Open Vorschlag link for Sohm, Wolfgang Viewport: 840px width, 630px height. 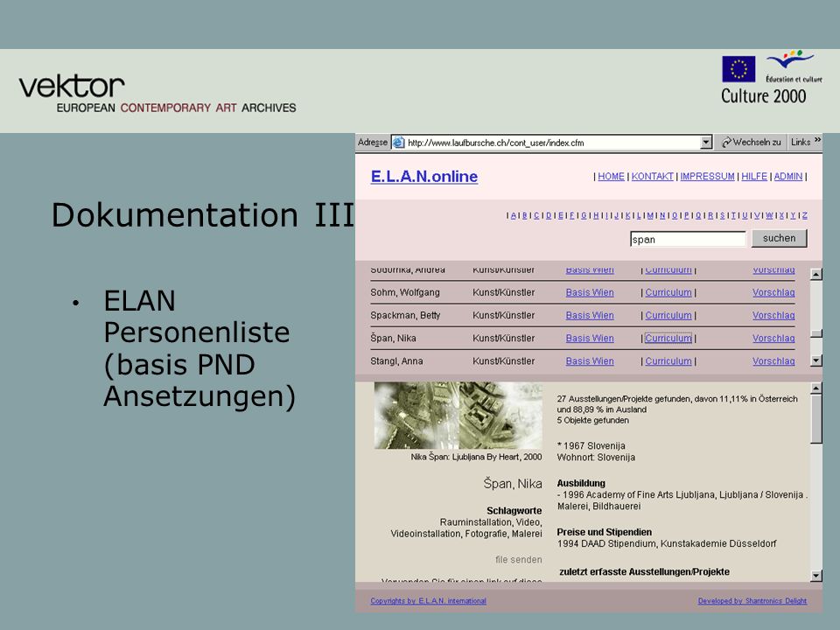(x=773, y=292)
